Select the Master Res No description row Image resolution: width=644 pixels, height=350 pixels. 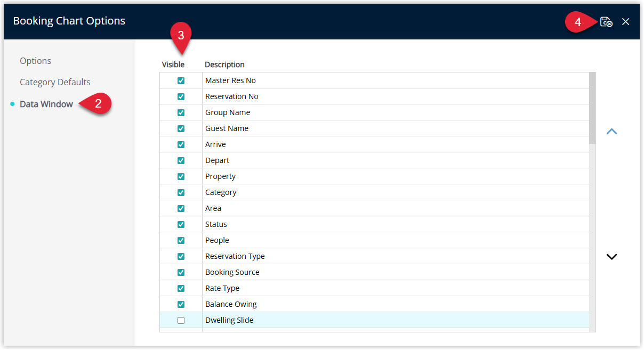coord(396,80)
